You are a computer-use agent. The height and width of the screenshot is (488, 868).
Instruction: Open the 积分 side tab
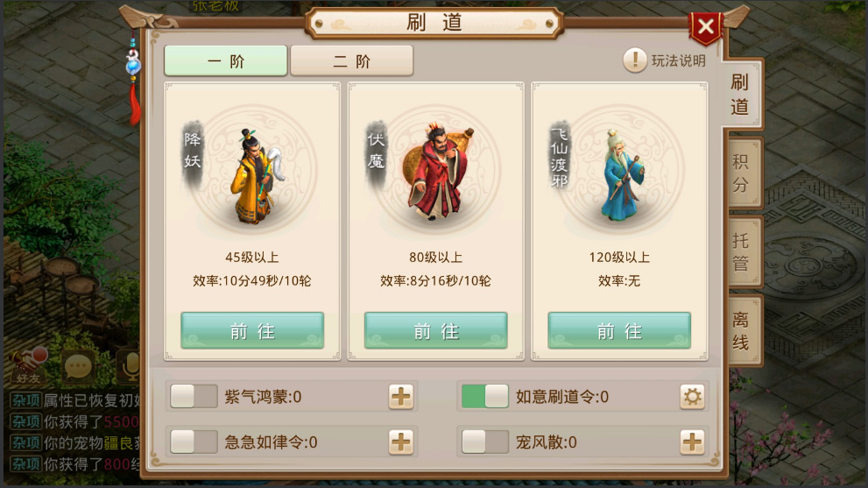(x=742, y=173)
